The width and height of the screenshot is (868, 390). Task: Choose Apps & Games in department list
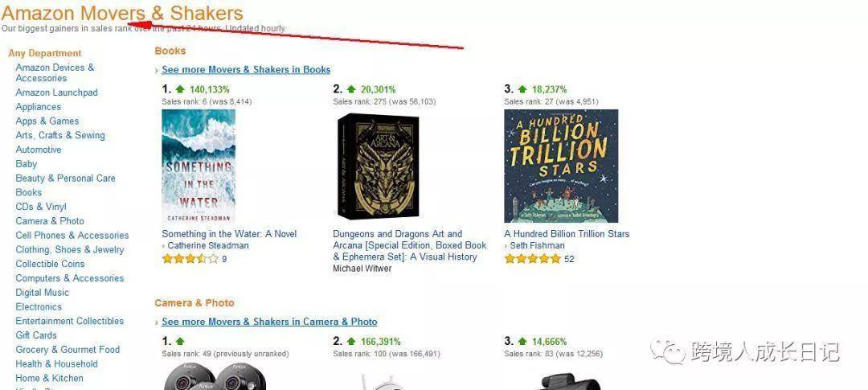pyautogui.click(x=47, y=121)
